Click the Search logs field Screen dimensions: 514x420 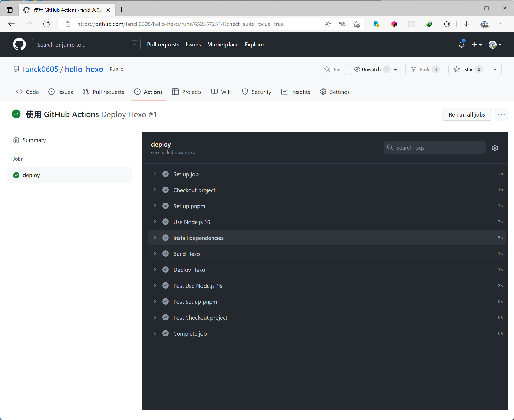[434, 148]
